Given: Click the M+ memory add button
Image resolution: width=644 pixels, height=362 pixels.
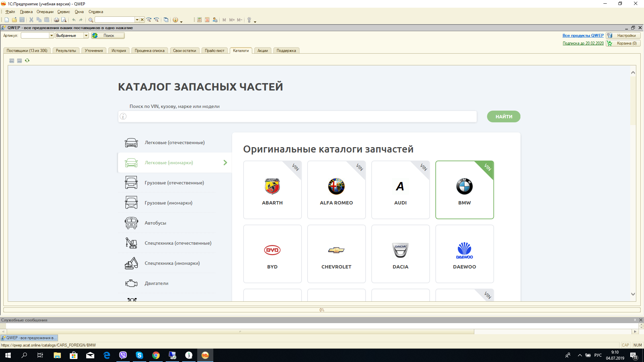Looking at the screenshot, I should point(232,20).
